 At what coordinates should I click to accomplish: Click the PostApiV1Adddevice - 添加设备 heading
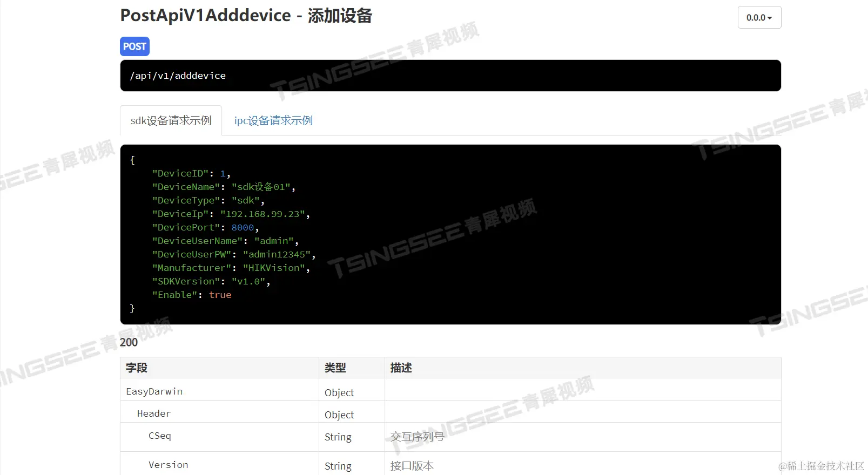246,16
